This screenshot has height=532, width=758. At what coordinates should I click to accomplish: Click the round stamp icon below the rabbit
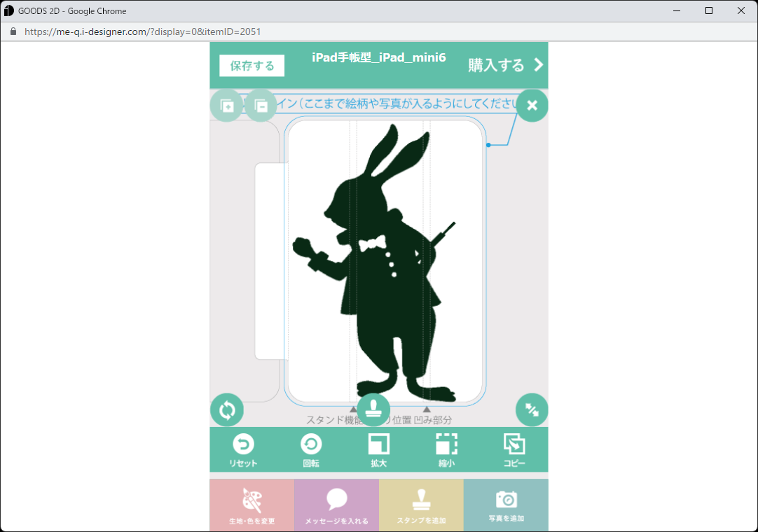373,410
